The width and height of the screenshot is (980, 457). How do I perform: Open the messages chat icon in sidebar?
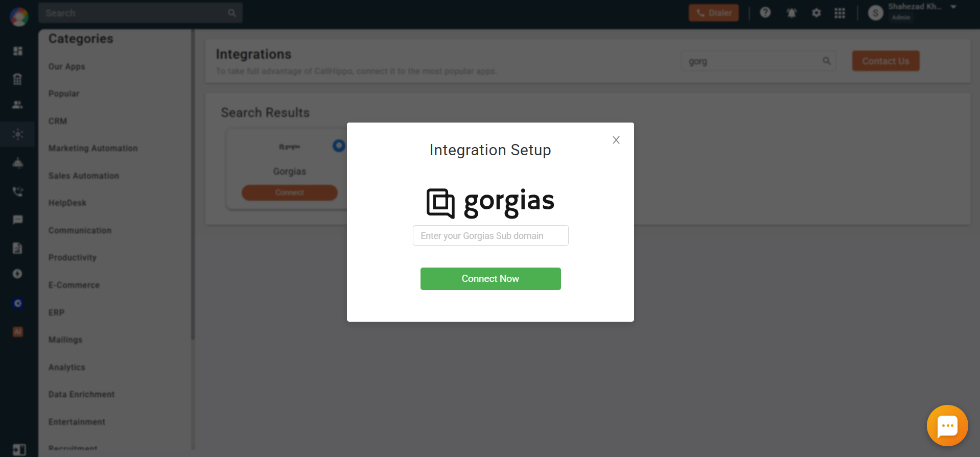coord(18,220)
